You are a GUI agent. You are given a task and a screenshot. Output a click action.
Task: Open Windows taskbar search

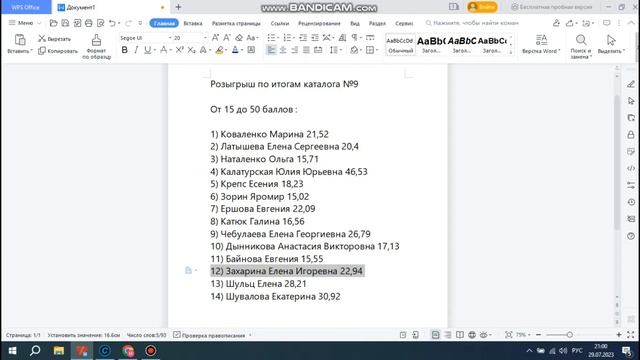(x=35, y=351)
